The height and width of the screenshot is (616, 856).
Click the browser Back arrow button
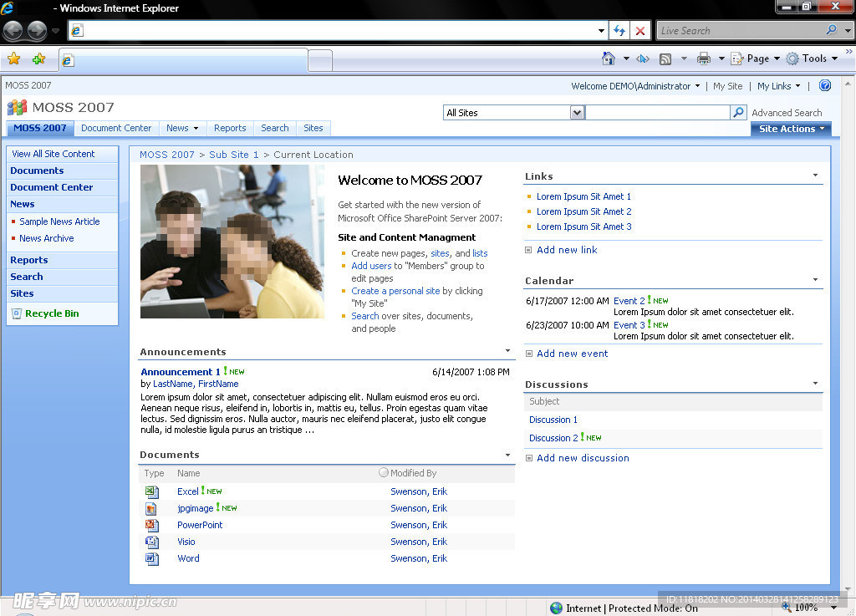(13, 31)
